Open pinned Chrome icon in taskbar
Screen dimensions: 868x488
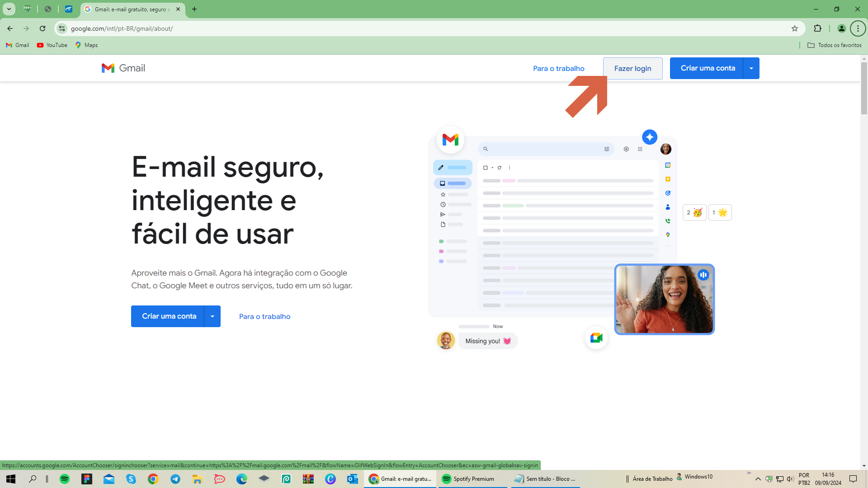tap(153, 479)
